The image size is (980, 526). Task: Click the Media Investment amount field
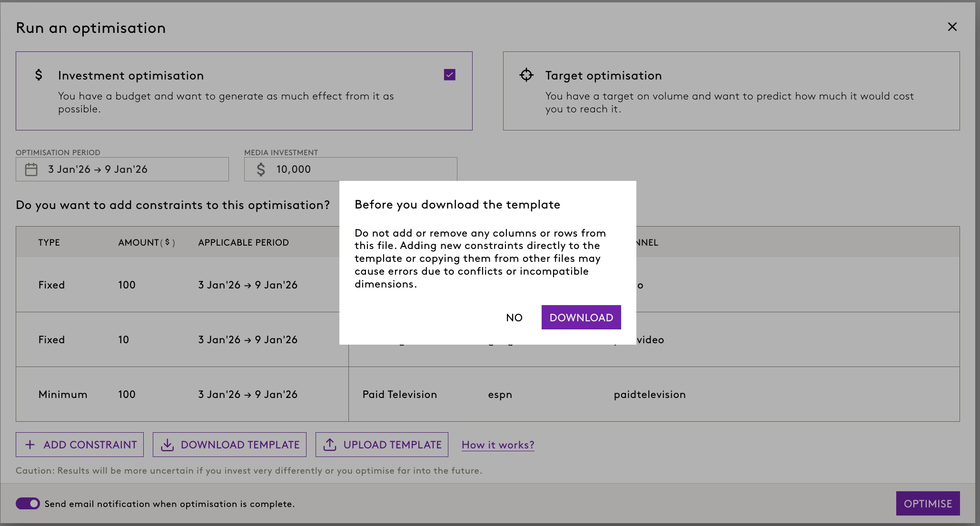click(362, 169)
